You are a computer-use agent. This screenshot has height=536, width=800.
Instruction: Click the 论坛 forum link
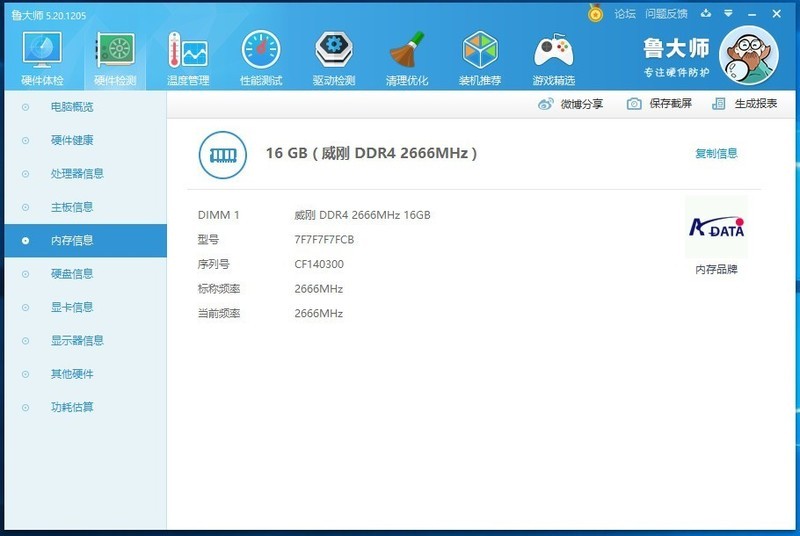(625, 14)
